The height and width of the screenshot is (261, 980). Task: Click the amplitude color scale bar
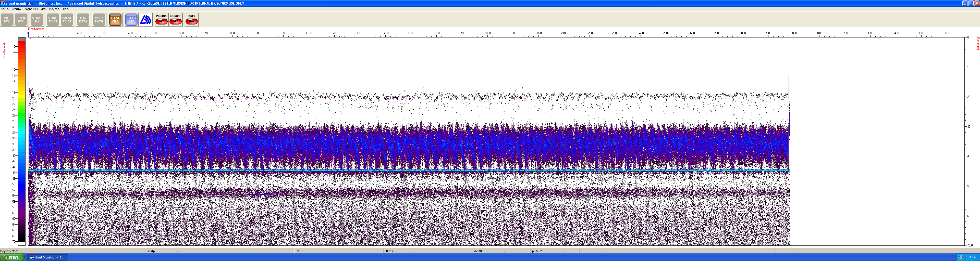click(22, 141)
